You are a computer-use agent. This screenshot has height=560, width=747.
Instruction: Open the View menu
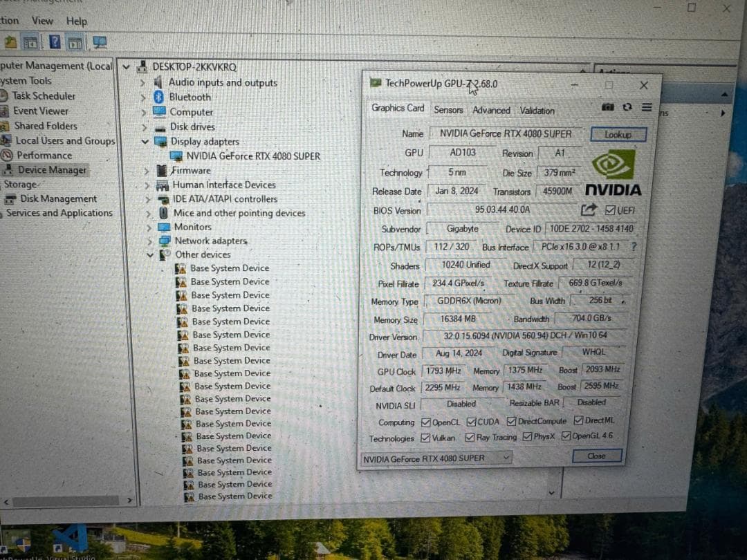pyautogui.click(x=42, y=20)
